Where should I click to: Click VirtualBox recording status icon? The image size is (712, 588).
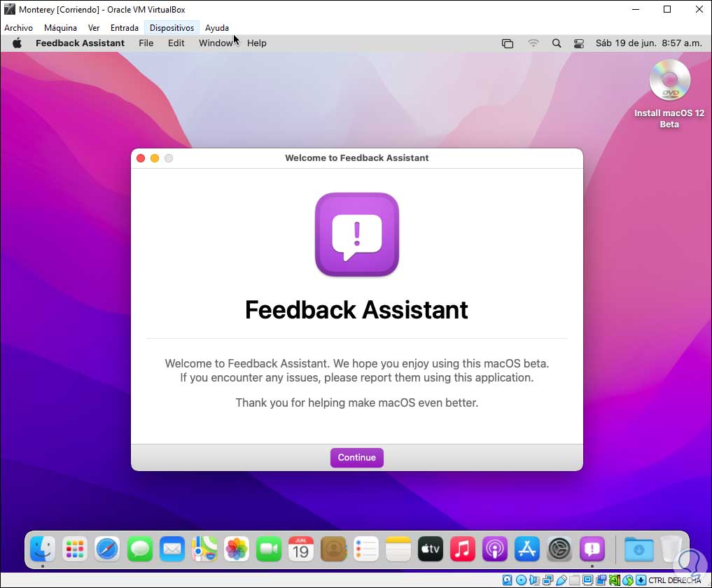click(x=601, y=580)
